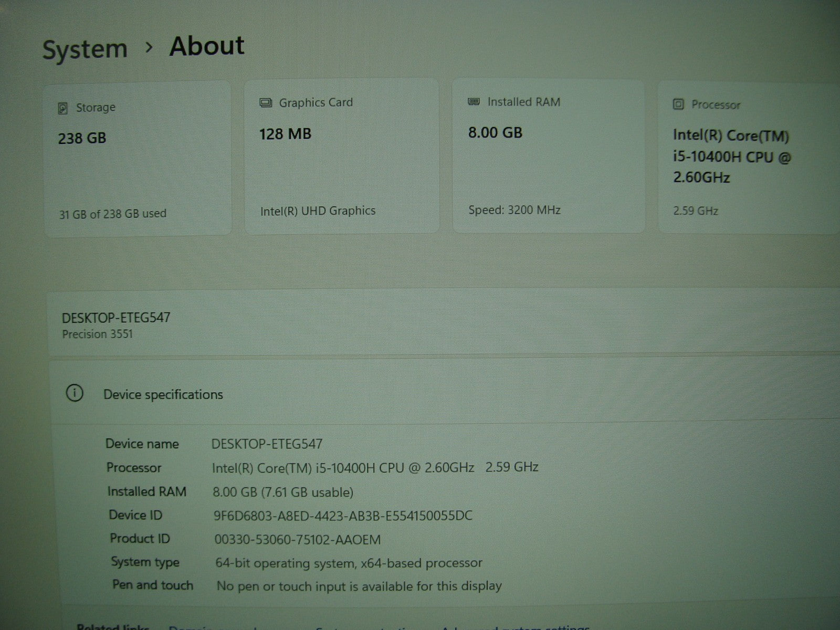The height and width of the screenshot is (630, 840).
Task: Open the Processor card at top right
Action: [748, 157]
